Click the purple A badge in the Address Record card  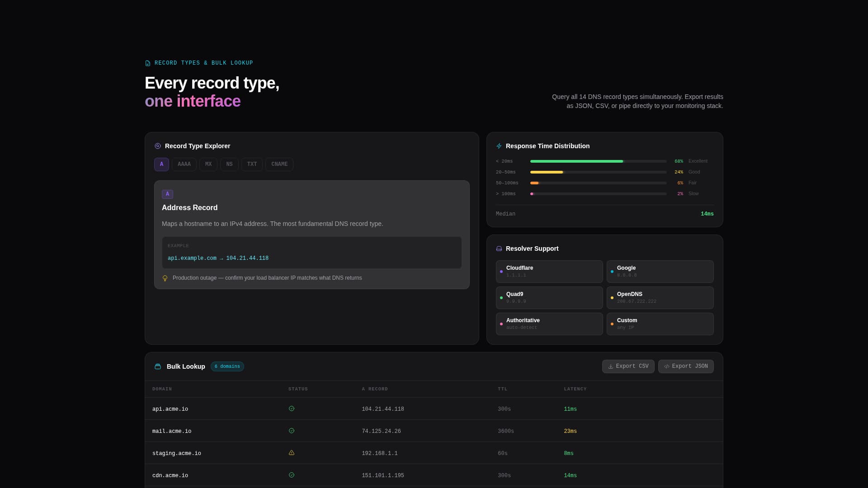pyautogui.click(x=167, y=194)
